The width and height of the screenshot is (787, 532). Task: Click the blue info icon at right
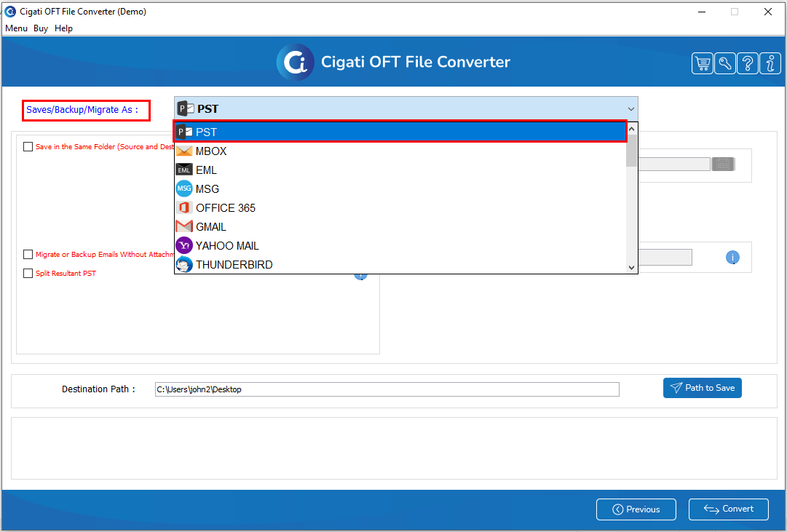pyautogui.click(x=732, y=258)
